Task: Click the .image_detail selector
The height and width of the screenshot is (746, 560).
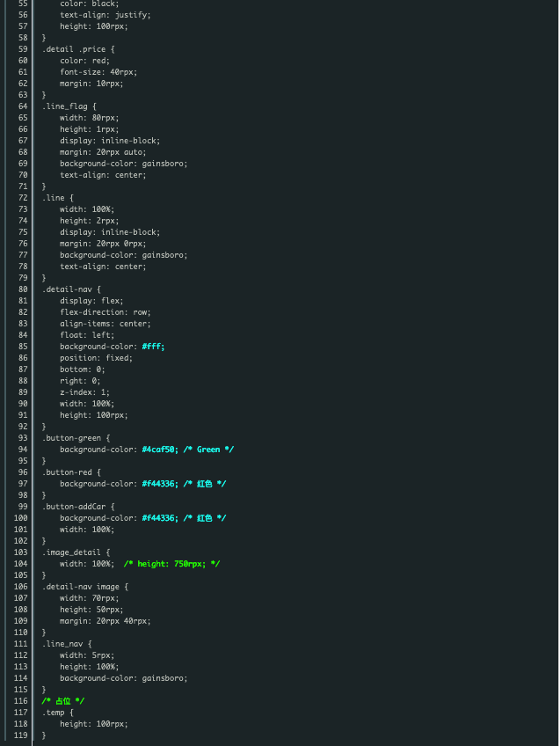Action: 72,552
